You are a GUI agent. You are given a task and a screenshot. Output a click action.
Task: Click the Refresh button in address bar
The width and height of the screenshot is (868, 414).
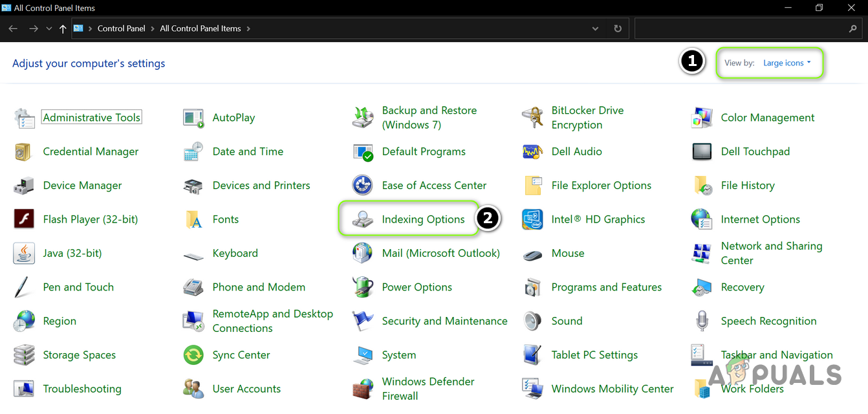pos(618,29)
